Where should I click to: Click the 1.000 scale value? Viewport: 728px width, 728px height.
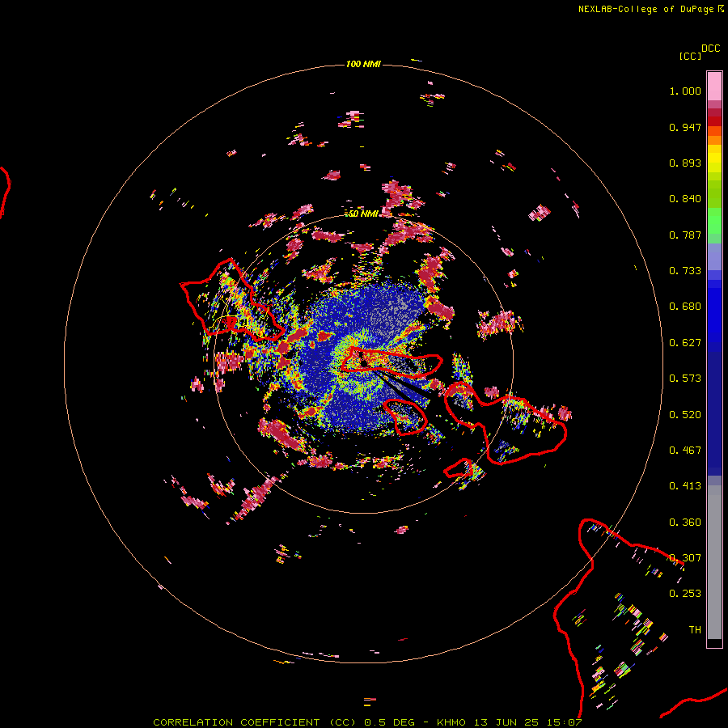pyautogui.click(x=685, y=91)
